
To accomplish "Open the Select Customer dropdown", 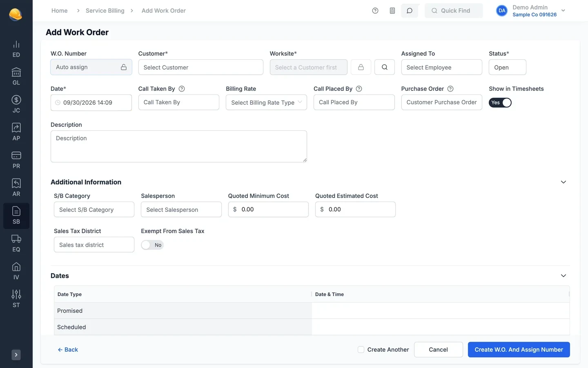I will coord(200,67).
